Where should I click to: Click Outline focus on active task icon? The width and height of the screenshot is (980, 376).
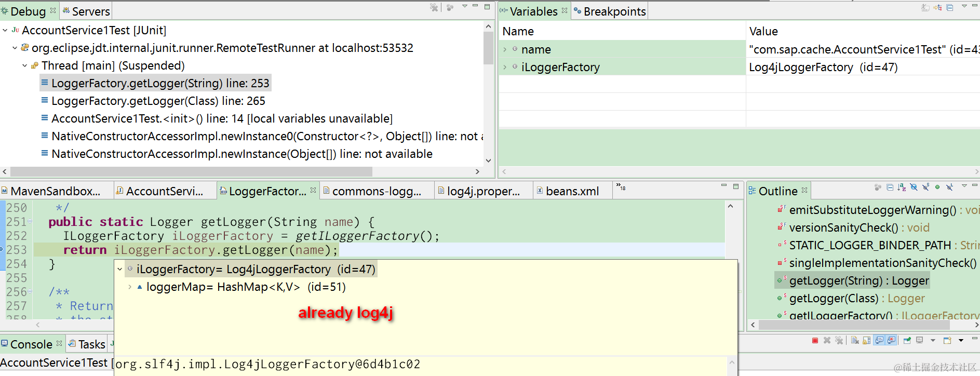coord(878,187)
